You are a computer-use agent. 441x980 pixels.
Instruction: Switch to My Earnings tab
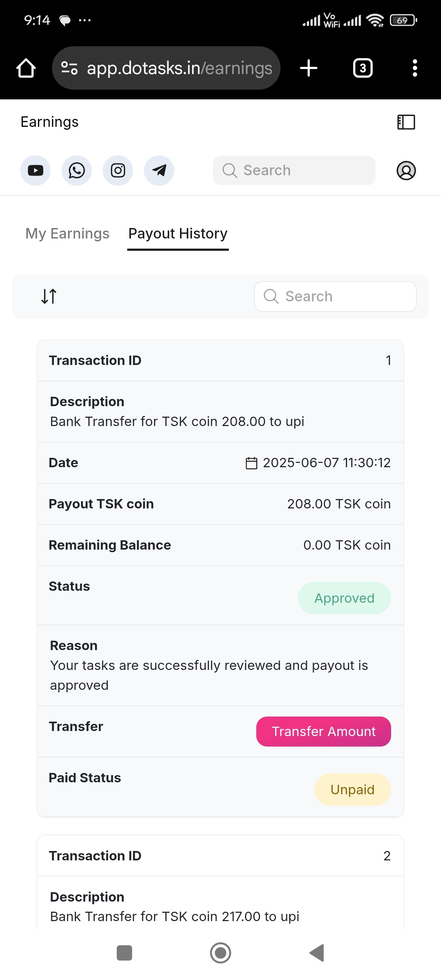click(x=67, y=233)
